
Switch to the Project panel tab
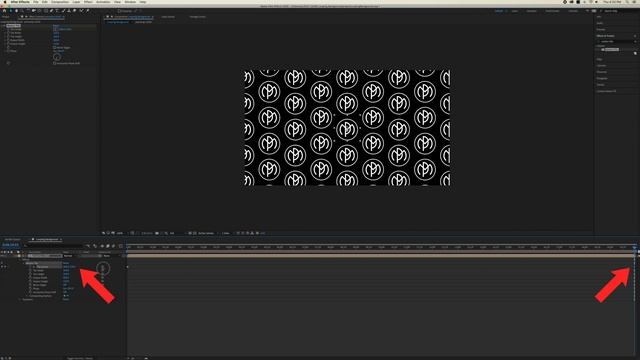5,17
